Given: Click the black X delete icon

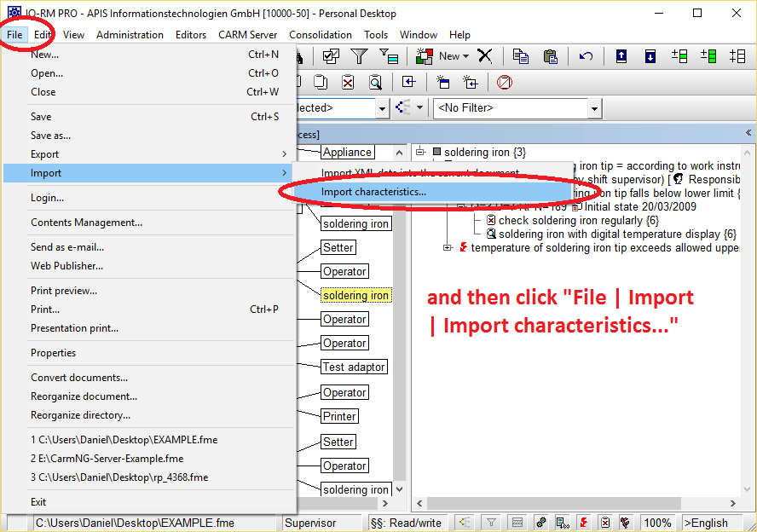Looking at the screenshot, I should (x=485, y=56).
